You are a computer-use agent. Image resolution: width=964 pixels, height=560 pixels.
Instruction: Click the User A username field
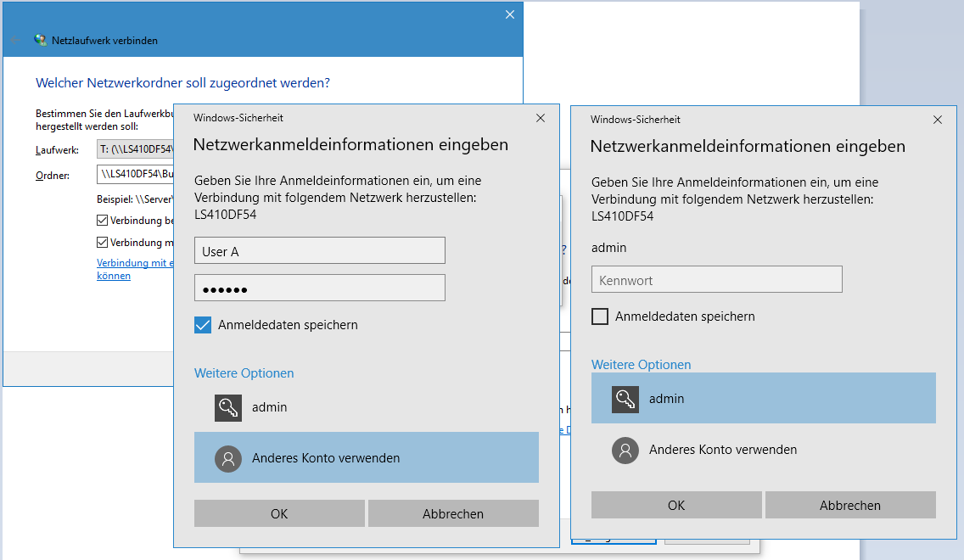click(320, 251)
